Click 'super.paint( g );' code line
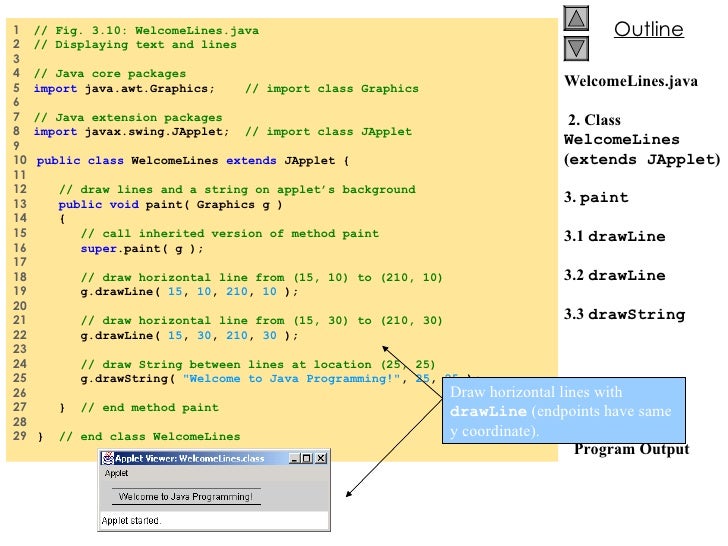The image size is (728, 546). point(142,248)
